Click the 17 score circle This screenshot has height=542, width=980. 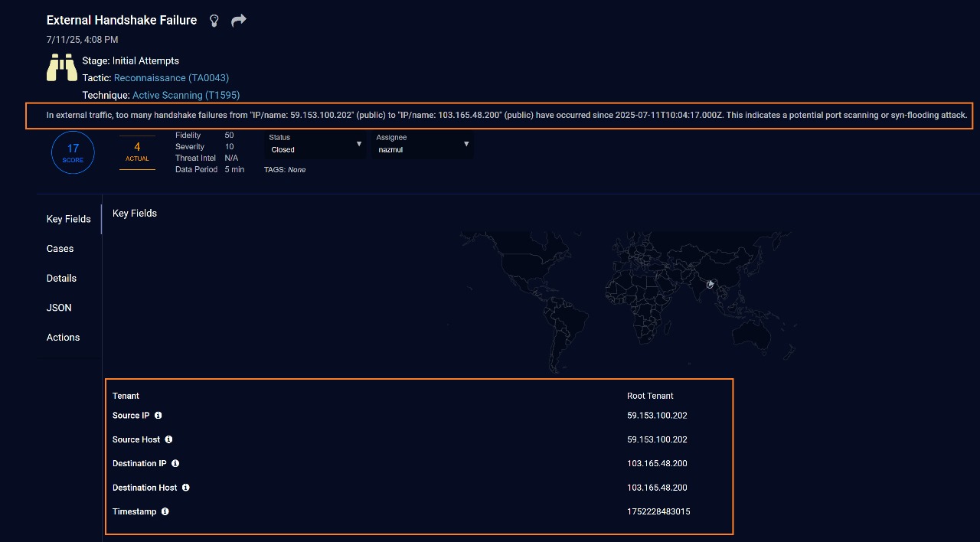click(73, 152)
